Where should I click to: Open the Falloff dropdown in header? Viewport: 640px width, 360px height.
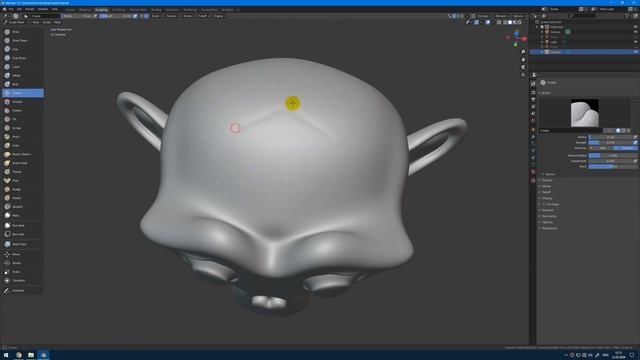203,16
